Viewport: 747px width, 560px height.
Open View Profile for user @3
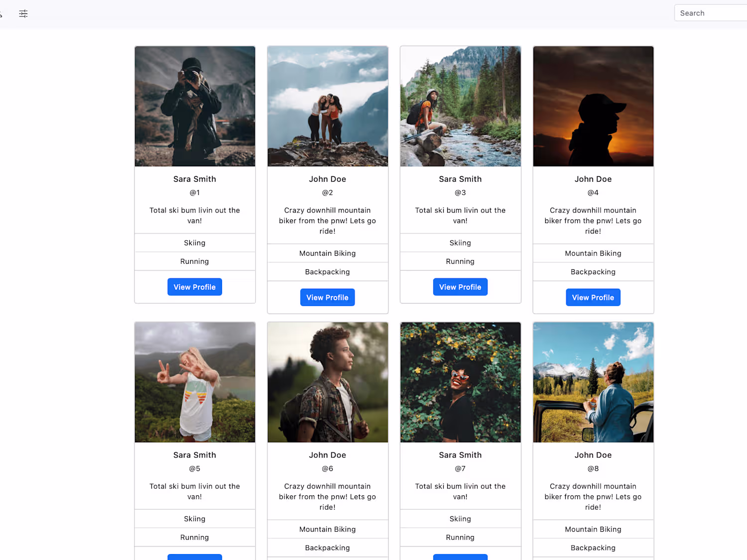460,287
